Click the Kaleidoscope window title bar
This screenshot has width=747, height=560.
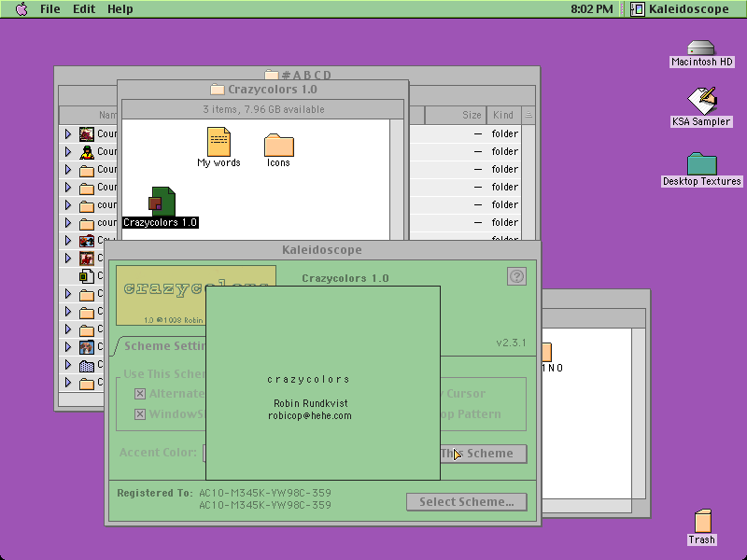(x=322, y=250)
